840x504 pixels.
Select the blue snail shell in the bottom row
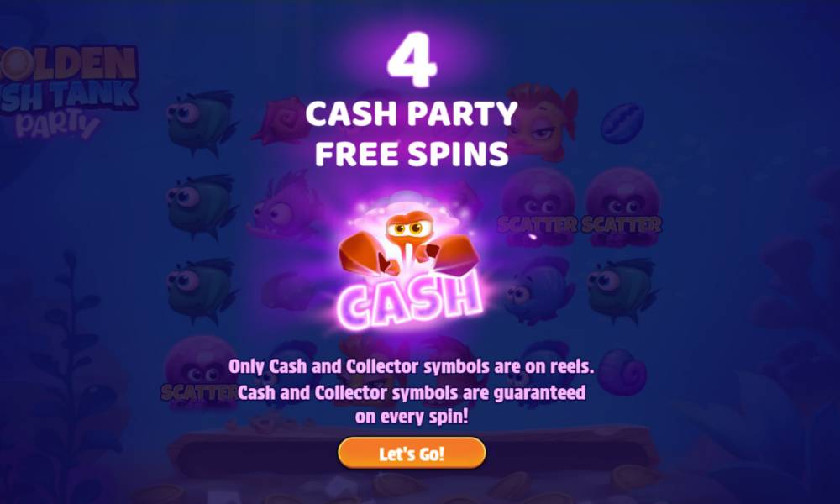pos(622,372)
